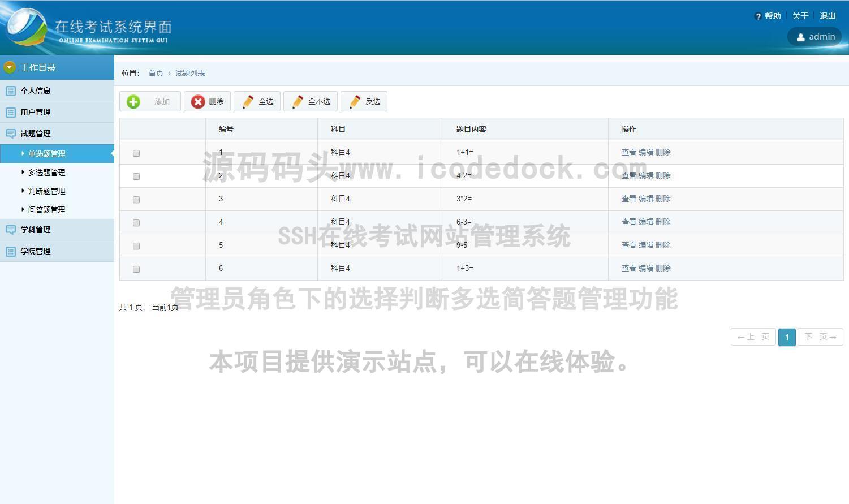Click the red X delete icon

197,102
